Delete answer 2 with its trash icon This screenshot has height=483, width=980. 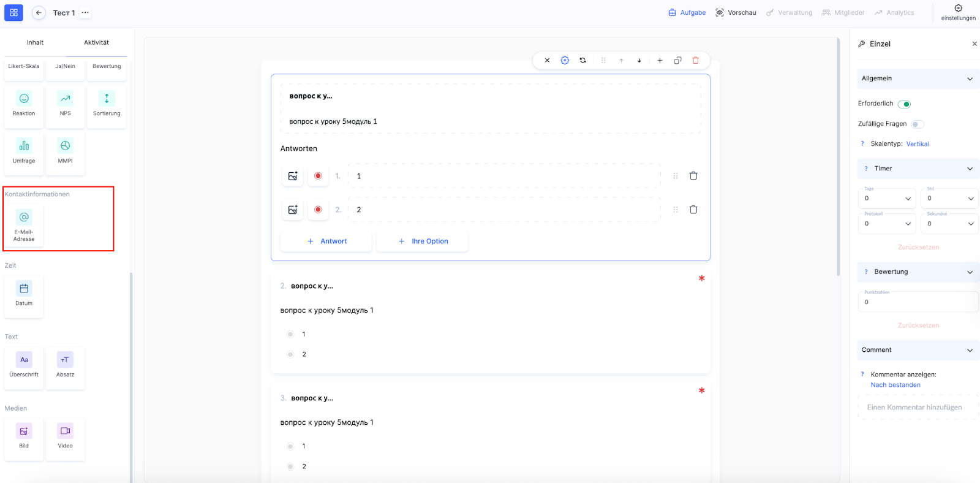[x=693, y=210]
